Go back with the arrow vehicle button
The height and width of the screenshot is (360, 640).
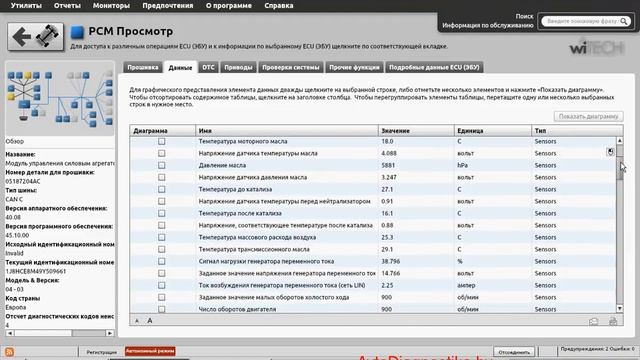(36, 37)
